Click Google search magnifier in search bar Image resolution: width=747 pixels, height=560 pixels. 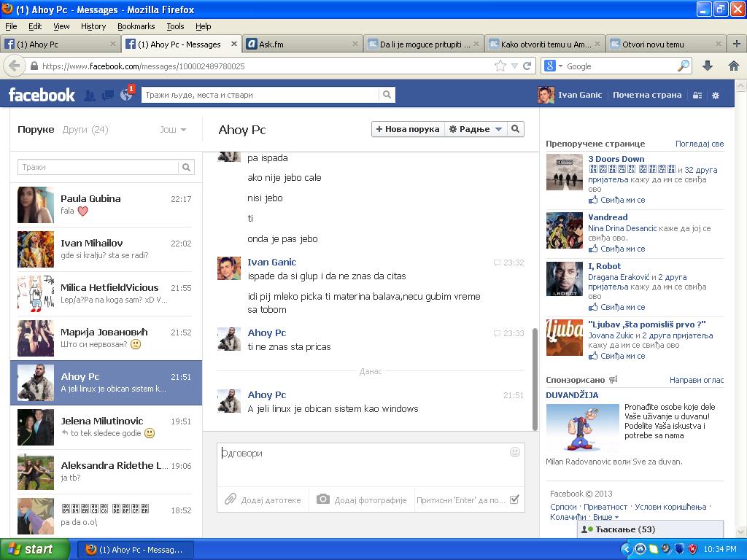pos(684,66)
